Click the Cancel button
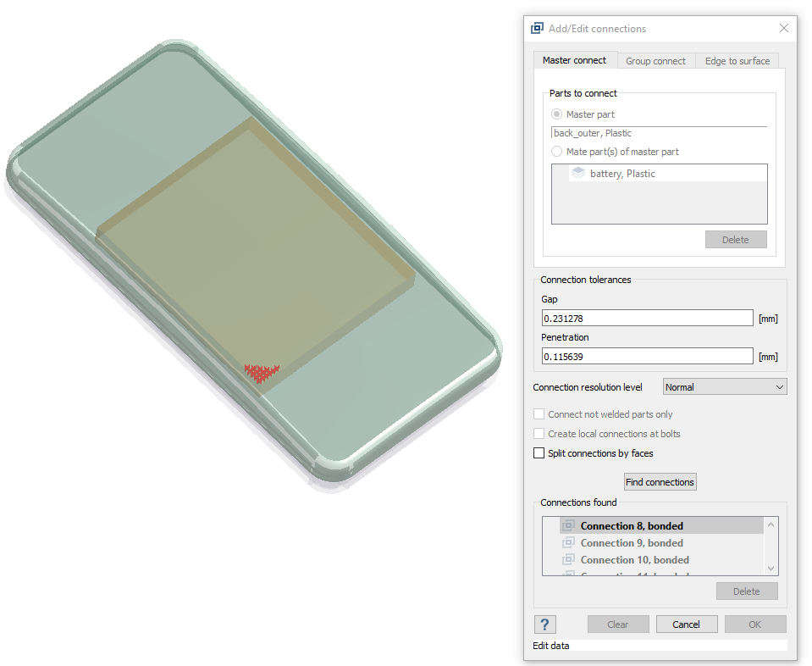 pos(686,624)
